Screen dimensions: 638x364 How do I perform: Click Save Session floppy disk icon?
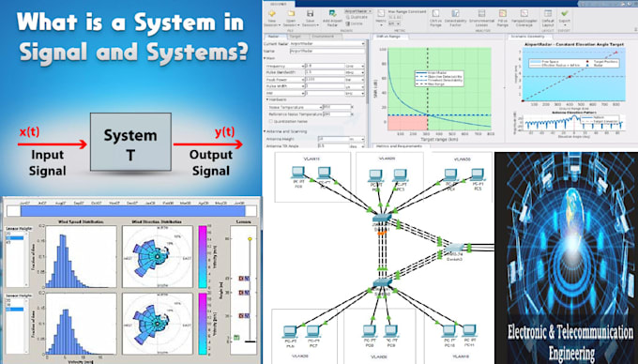[310, 14]
